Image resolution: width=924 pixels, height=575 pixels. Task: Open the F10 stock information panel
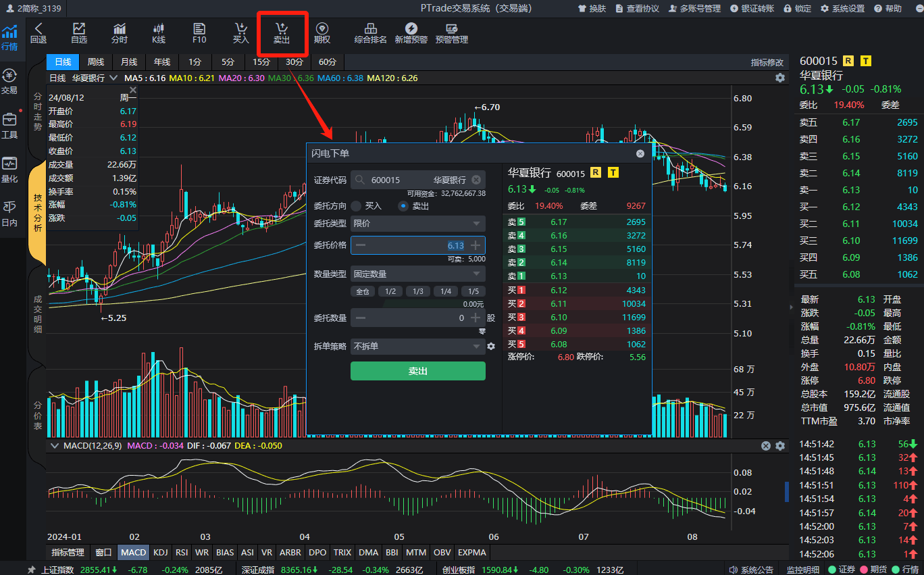(x=198, y=32)
